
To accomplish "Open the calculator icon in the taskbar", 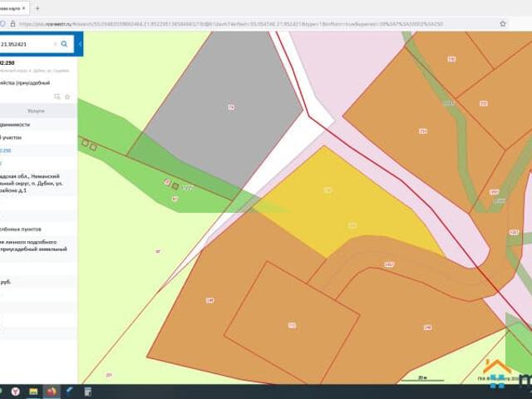I will coord(88,392).
